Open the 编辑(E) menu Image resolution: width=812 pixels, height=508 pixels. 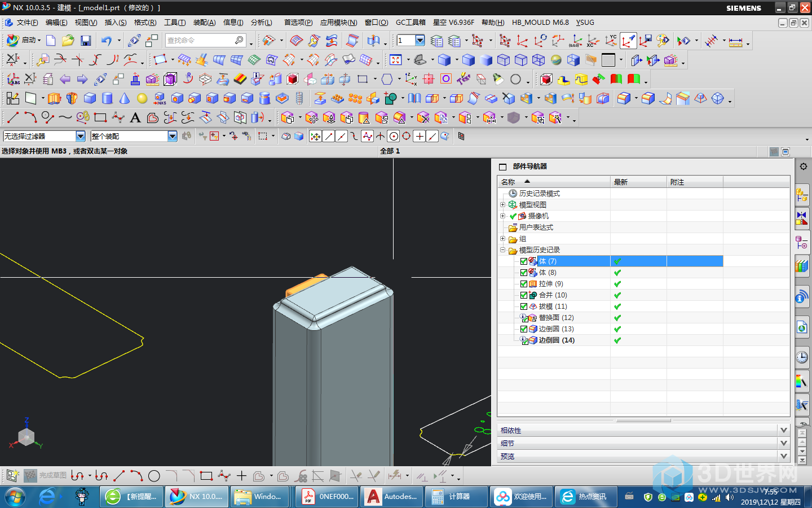pyautogui.click(x=56, y=23)
